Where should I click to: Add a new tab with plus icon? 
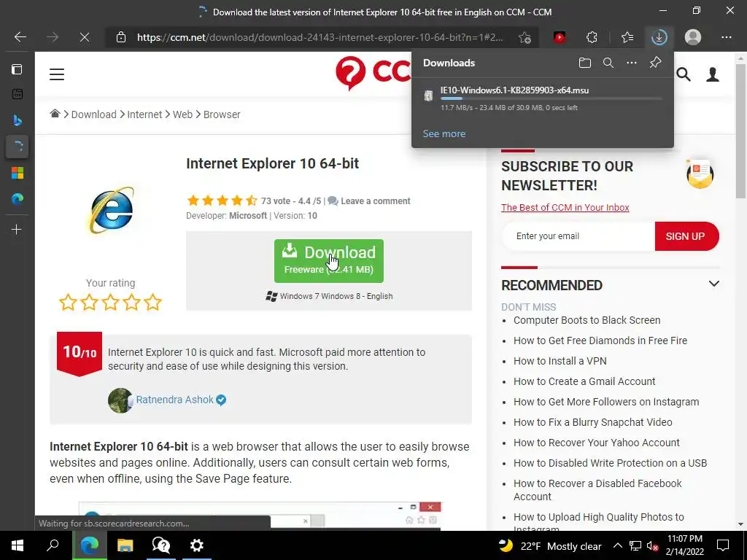point(17,230)
